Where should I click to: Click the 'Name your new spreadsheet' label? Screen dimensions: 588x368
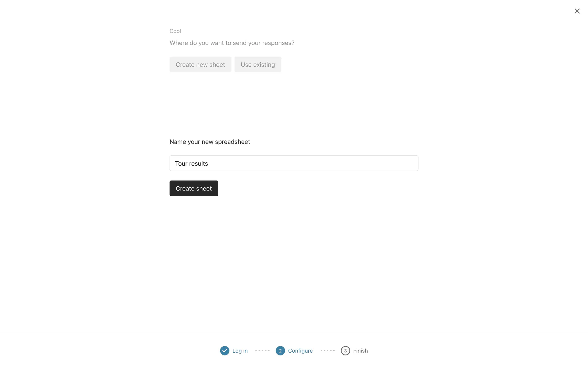pyautogui.click(x=210, y=142)
